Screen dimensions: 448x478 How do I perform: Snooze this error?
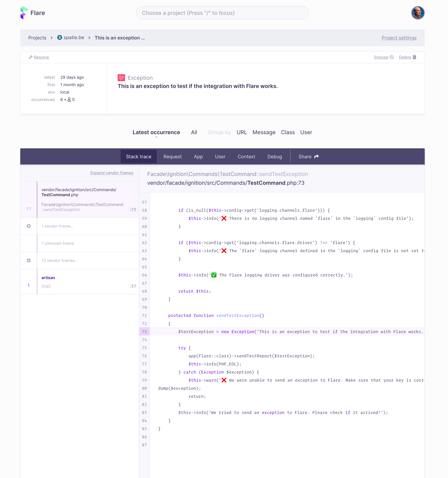click(381, 57)
